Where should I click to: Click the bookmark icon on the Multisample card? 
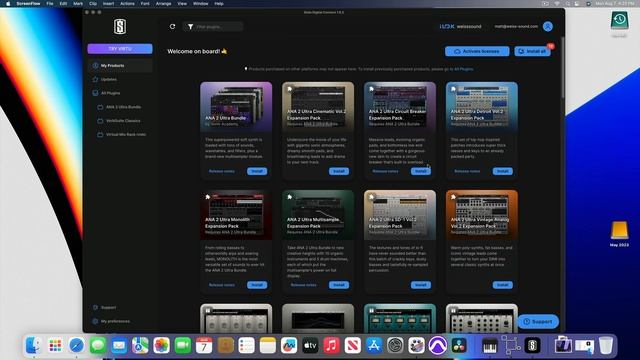click(289, 197)
